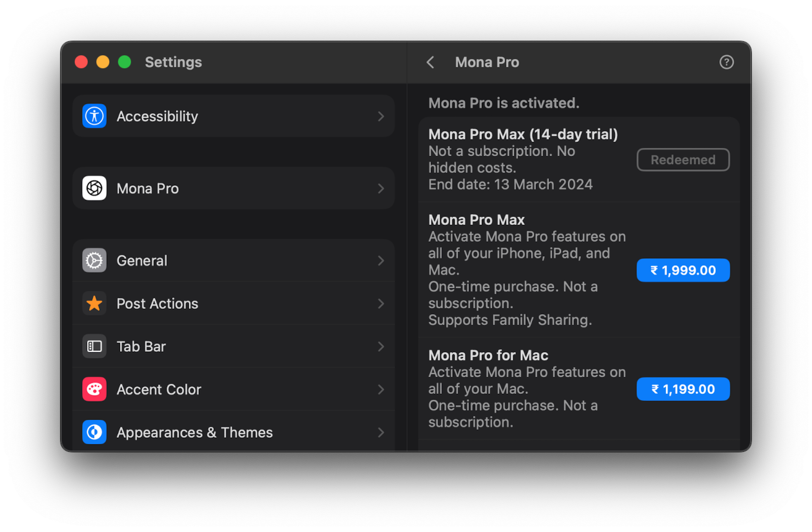This screenshot has width=812, height=532.
Task: Open help via question mark icon
Action: pos(726,62)
